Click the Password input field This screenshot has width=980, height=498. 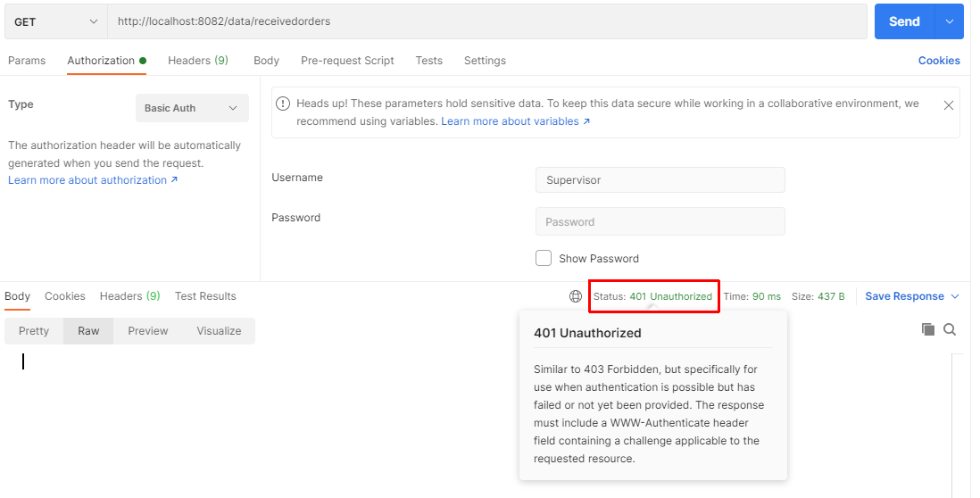coord(660,222)
